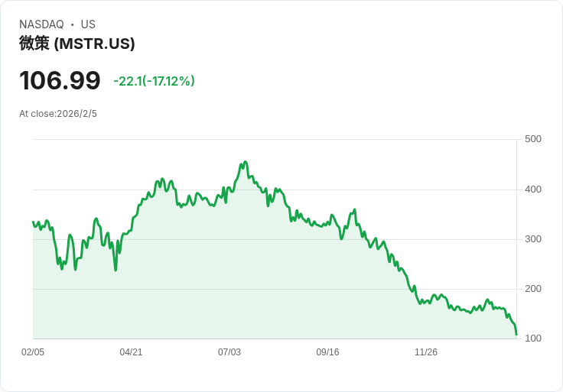Click the 100 y-axis price label
Viewport: 563px width, 392px height.
533,339
